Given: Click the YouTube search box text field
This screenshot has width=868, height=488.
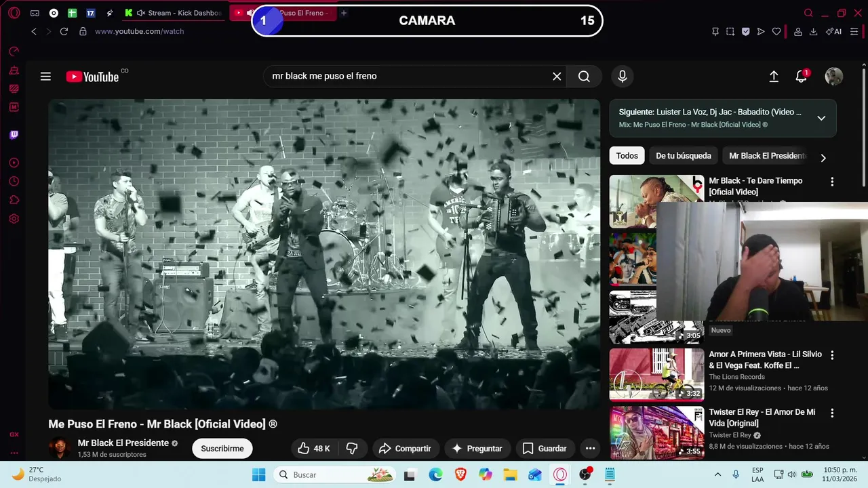Looking at the screenshot, I should pos(407,76).
